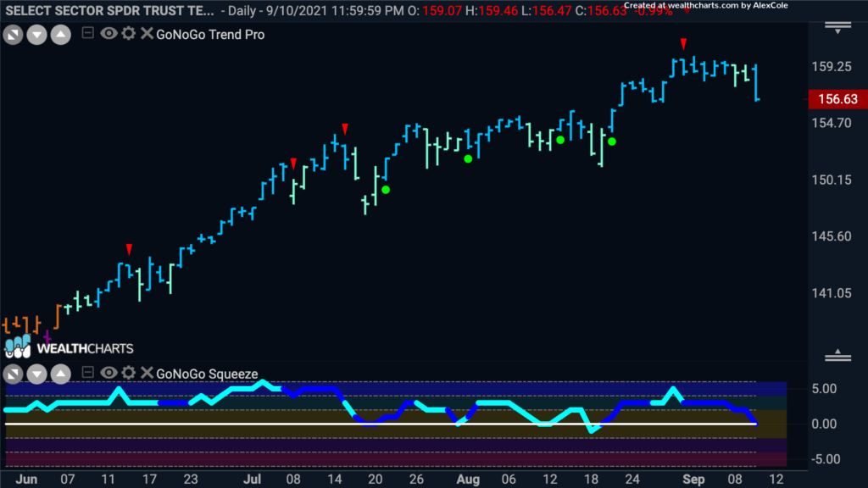The height and width of the screenshot is (488, 868).
Task: Click the open price O:159.07 in header
Action: pyautogui.click(x=435, y=10)
